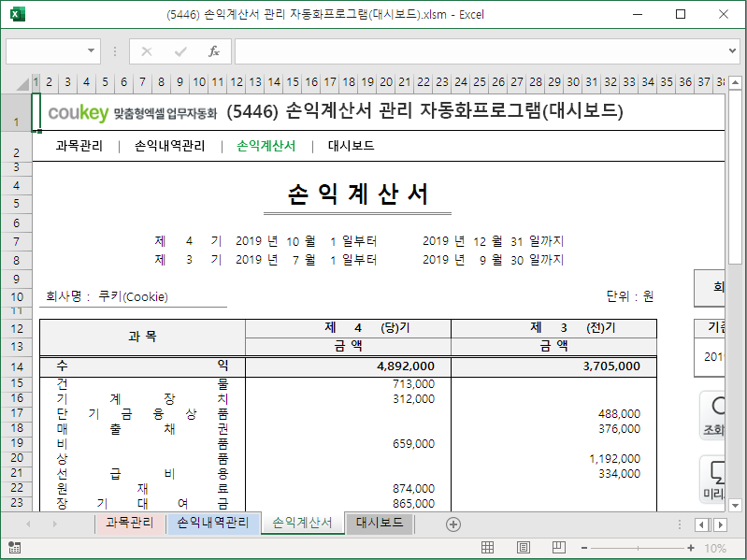Switch to Normal view in status bar
The image size is (747, 560).
[x=487, y=548]
